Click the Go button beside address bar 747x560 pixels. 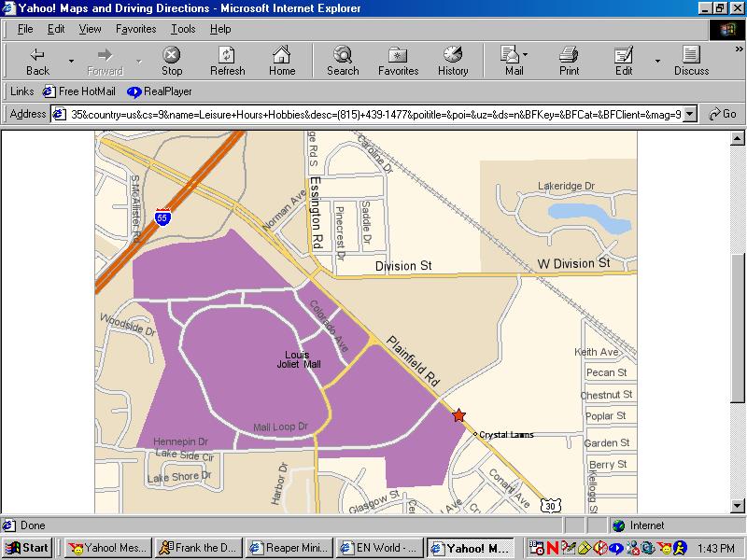pyautogui.click(x=723, y=114)
